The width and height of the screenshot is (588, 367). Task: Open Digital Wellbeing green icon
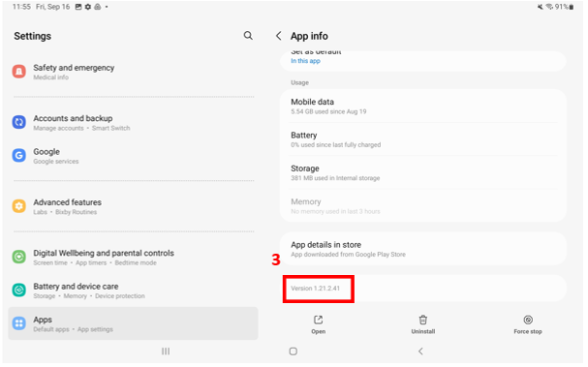(x=19, y=257)
